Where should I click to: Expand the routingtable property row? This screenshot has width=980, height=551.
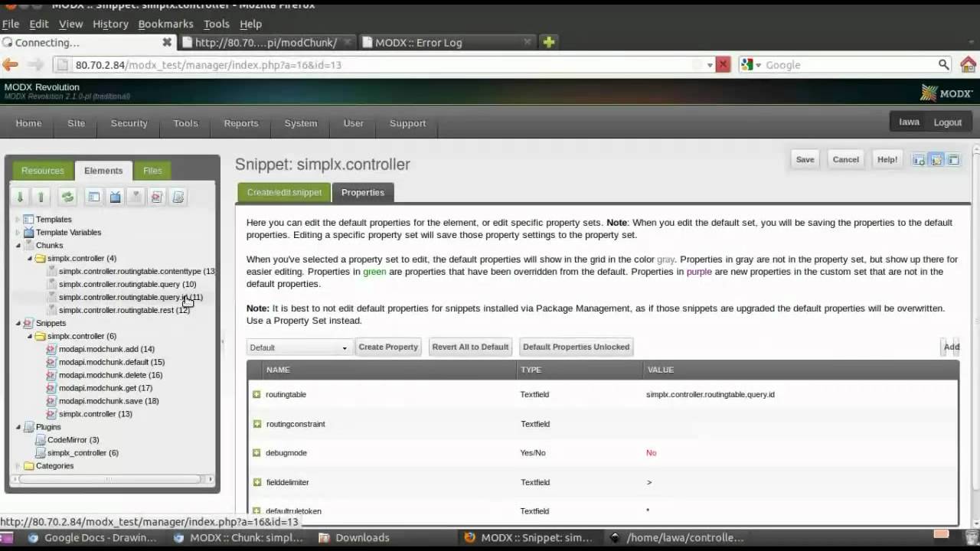point(256,394)
